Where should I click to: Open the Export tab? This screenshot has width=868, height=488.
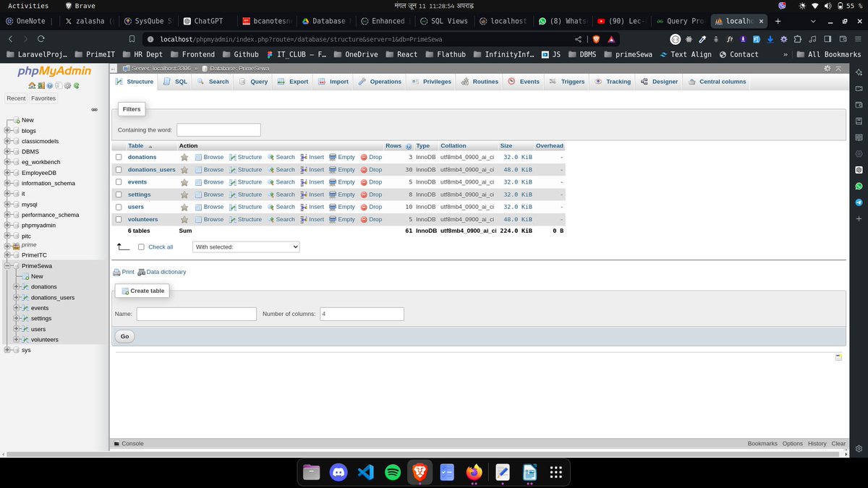293,82
